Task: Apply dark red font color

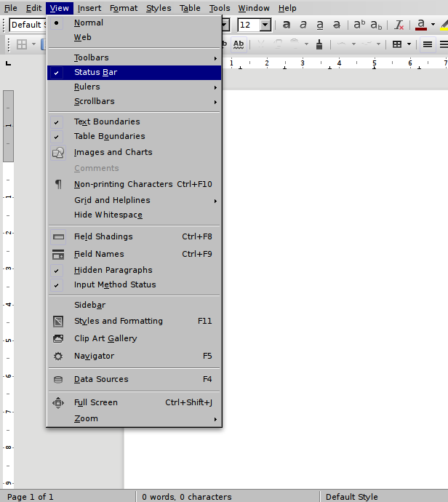Action: [x=421, y=25]
